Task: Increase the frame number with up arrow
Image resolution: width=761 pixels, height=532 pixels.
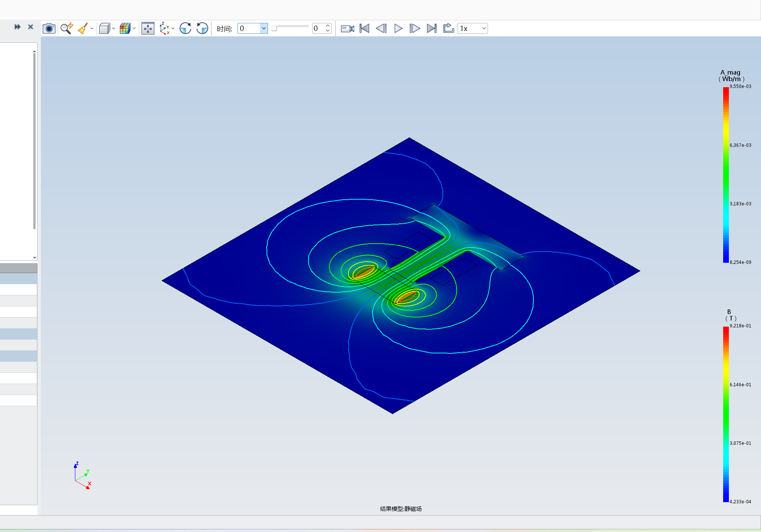Action: [328, 26]
